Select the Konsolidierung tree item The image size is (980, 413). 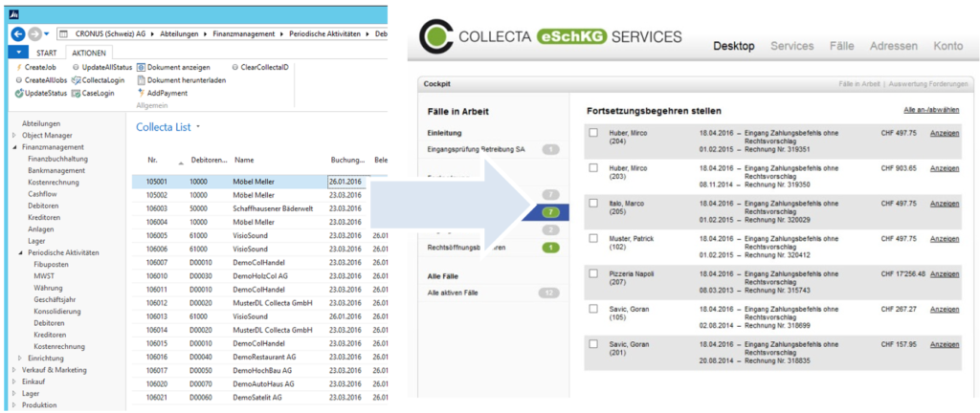coord(57,312)
